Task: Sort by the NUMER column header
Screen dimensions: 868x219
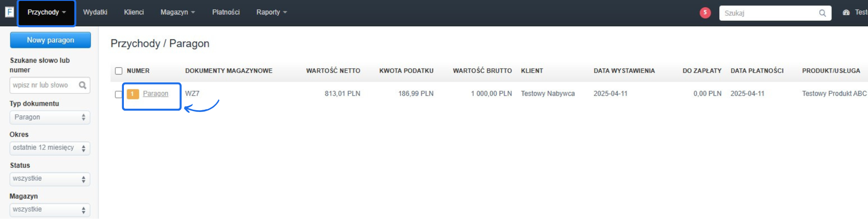Action: click(x=138, y=71)
